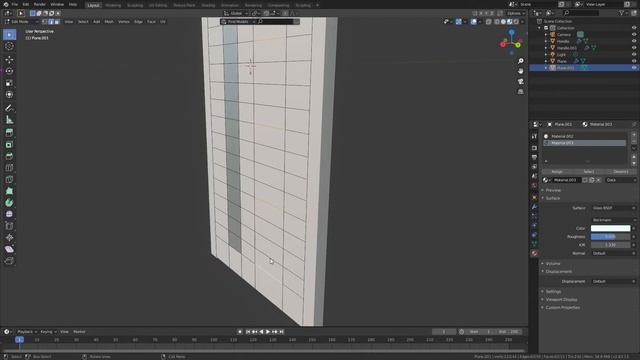Hide the Plane object in outliner
Image resolution: width=640 pixels, height=360 pixels.
pos(634,61)
